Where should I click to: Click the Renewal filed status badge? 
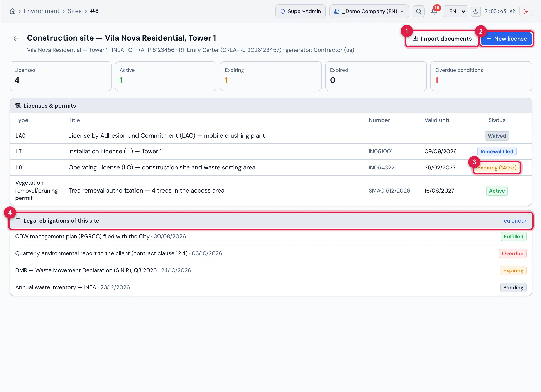497,152
